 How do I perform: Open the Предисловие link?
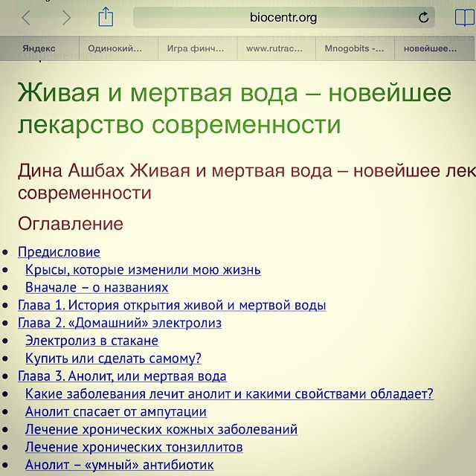59,252
